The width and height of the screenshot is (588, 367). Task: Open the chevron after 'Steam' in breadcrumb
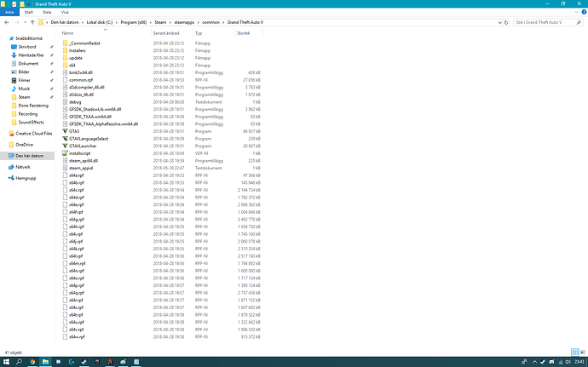point(170,22)
